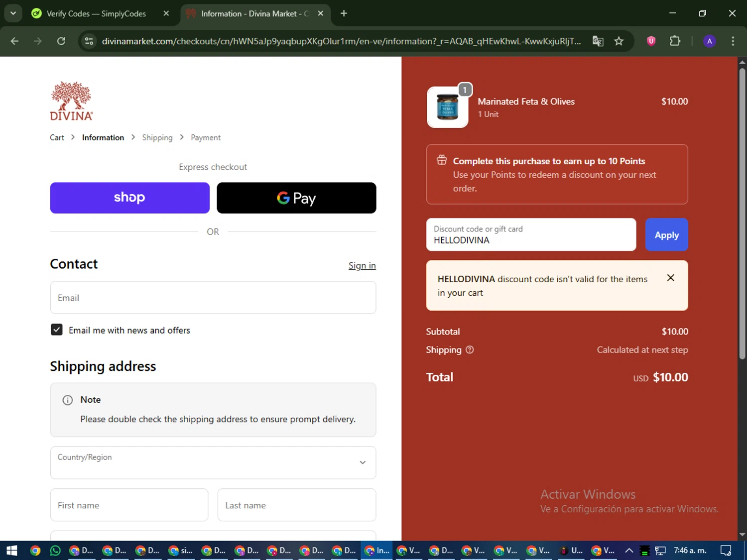Click the scrollbar down arrow
The image size is (747, 560).
742,535
